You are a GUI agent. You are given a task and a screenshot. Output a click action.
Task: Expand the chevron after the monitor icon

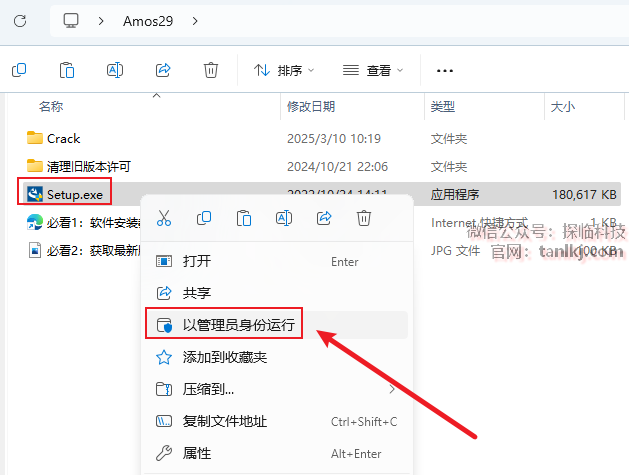[101, 21]
